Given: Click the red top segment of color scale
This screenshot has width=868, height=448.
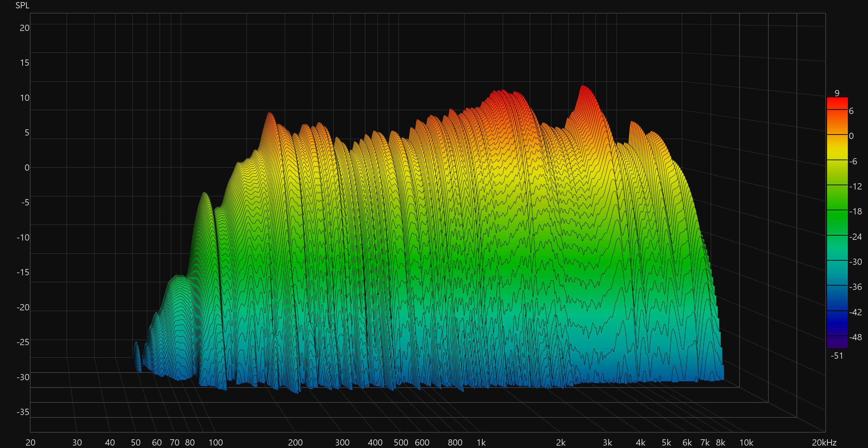Looking at the screenshot, I should 837,104.
